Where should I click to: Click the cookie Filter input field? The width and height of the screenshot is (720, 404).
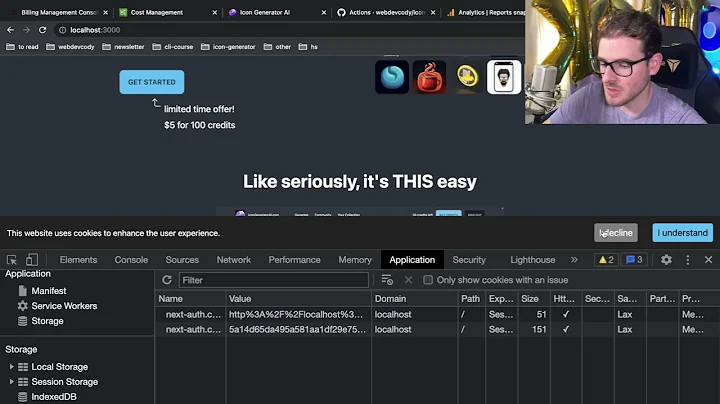point(274,280)
